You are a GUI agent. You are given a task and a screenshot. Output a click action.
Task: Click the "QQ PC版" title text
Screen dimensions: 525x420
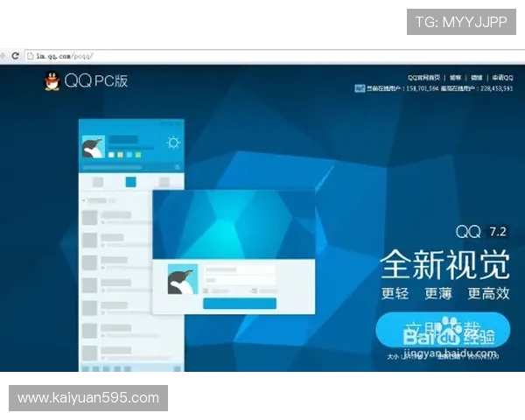coord(96,81)
